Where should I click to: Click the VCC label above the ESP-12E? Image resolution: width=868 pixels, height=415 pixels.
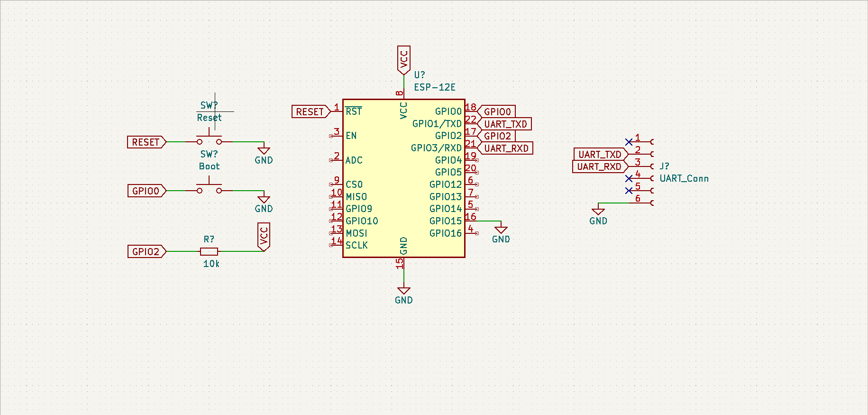(x=404, y=60)
